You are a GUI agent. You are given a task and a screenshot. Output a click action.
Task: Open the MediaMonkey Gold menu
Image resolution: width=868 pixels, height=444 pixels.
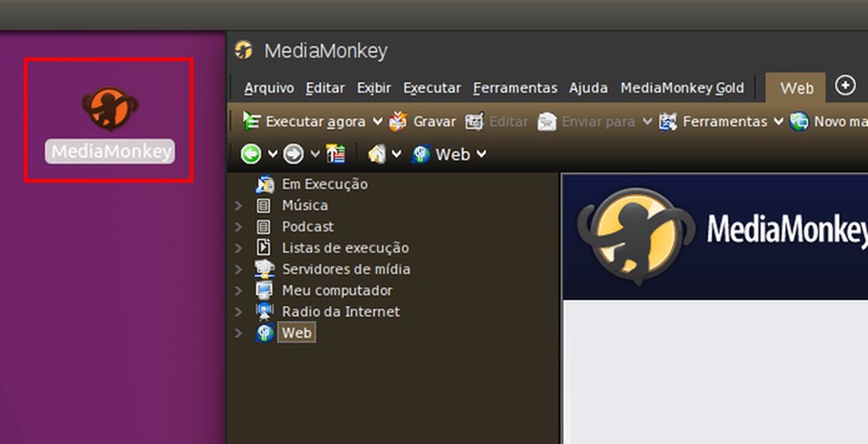tap(683, 88)
